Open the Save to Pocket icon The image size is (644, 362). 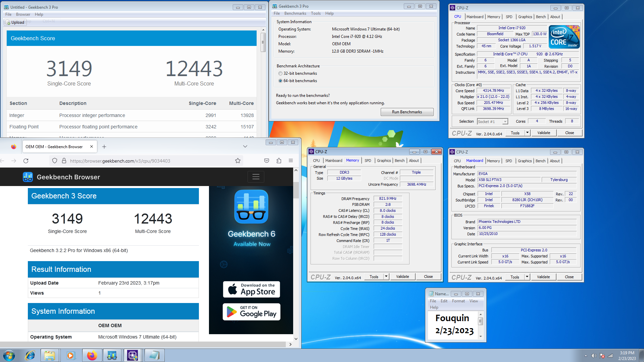pos(267,161)
